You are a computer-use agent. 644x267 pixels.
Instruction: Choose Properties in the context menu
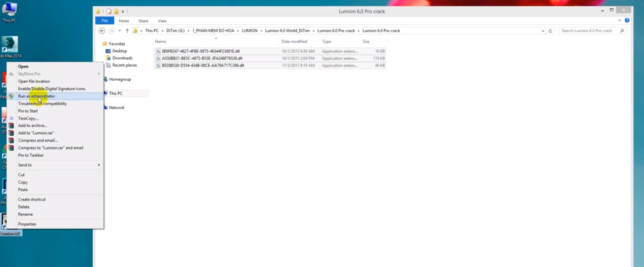click(x=27, y=224)
